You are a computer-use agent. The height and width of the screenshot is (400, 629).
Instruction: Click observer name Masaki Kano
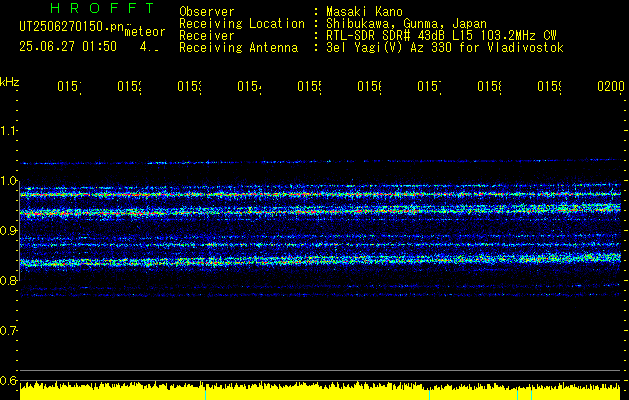click(x=364, y=11)
